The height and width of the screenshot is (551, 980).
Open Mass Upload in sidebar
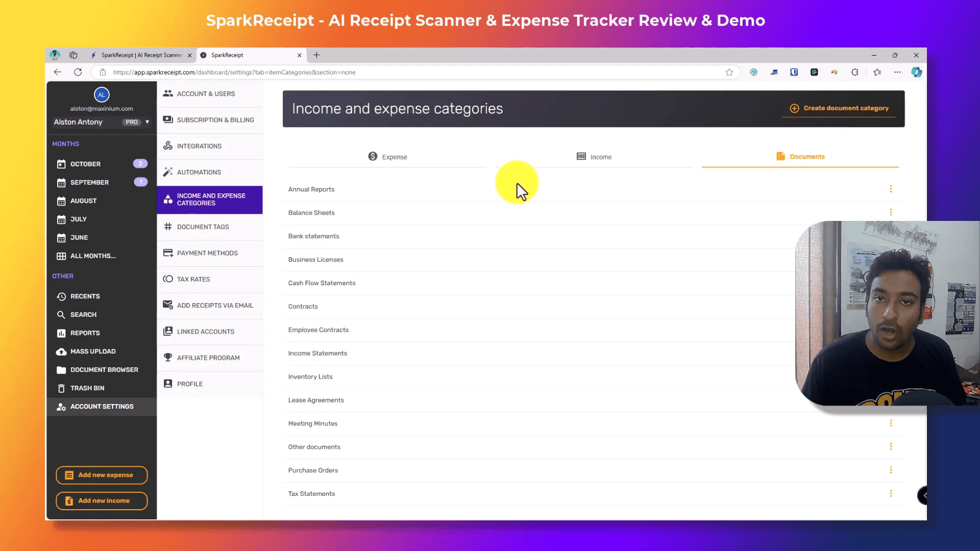102,352
